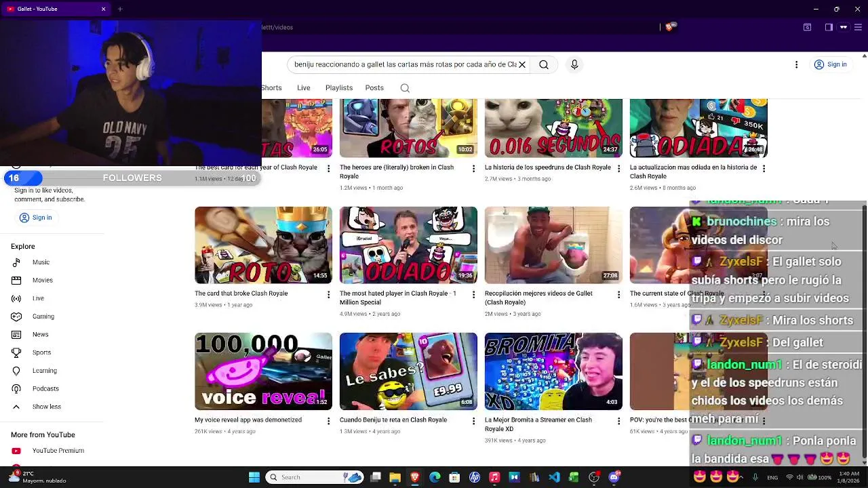Open 'The most hated player' title link

pos(398,298)
